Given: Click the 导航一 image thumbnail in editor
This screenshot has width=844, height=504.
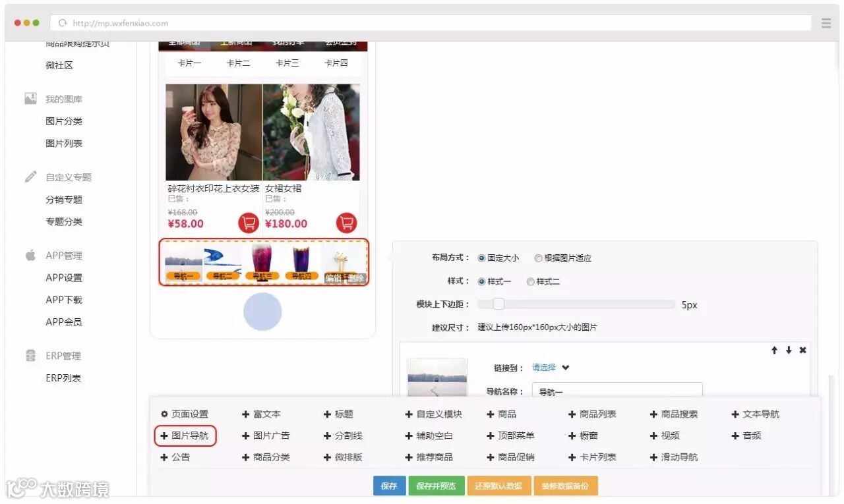Looking at the screenshot, I should pyautogui.click(x=437, y=378).
